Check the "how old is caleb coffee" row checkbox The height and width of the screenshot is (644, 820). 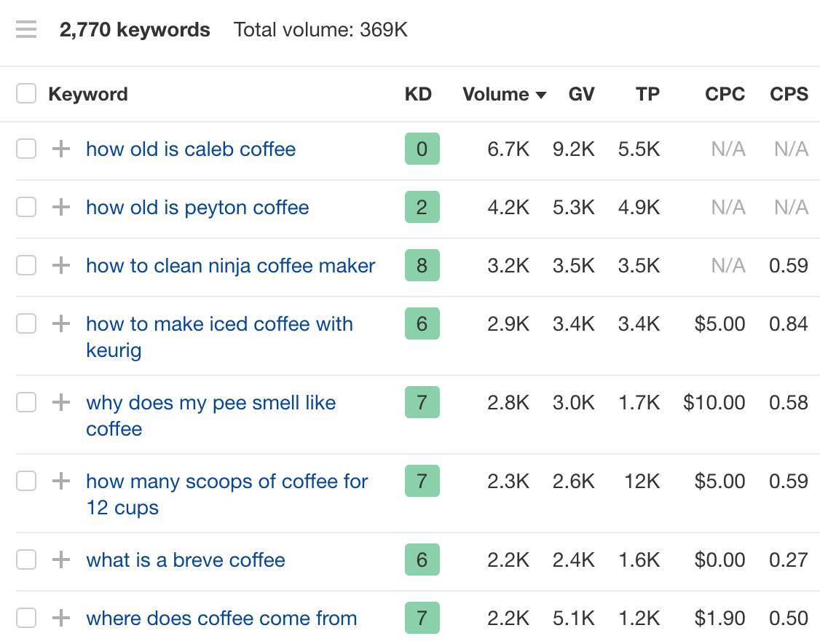point(25,149)
